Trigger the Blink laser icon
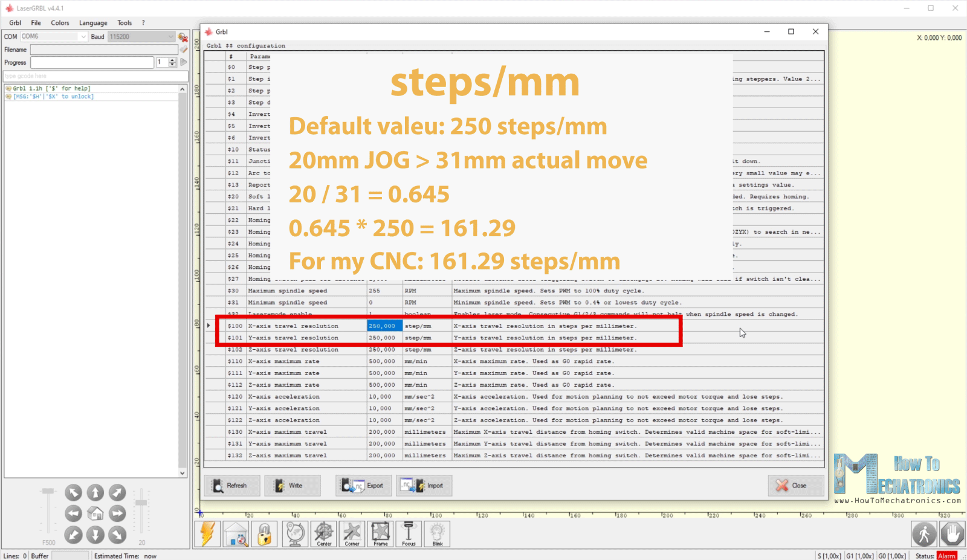 pyautogui.click(x=438, y=534)
